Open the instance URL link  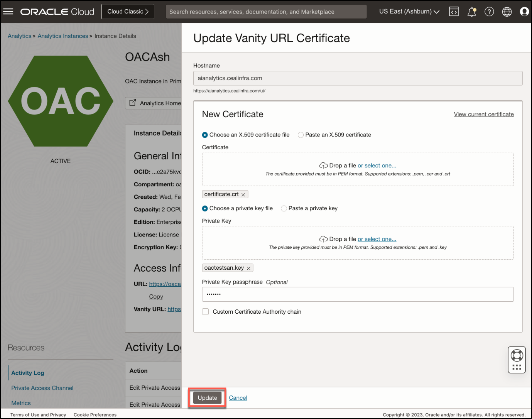click(165, 284)
